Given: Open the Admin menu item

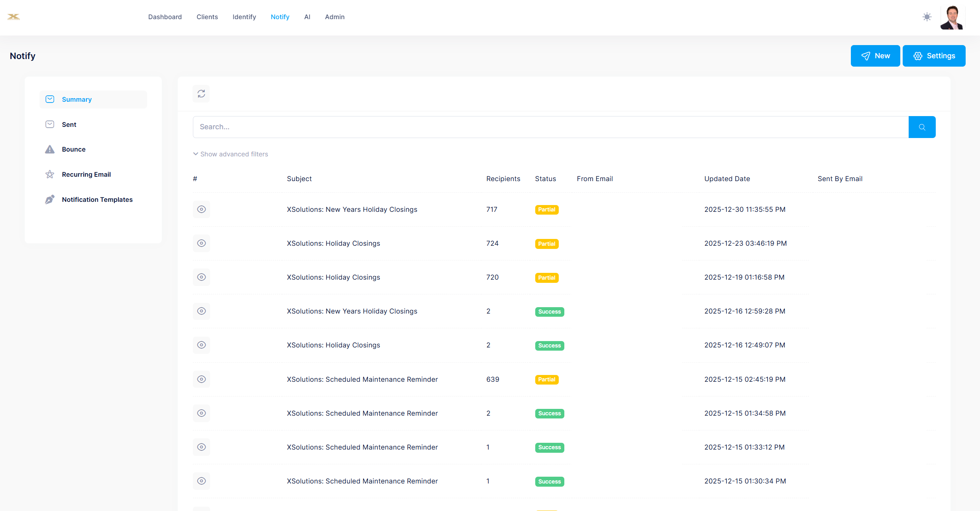Looking at the screenshot, I should click(x=334, y=17).
